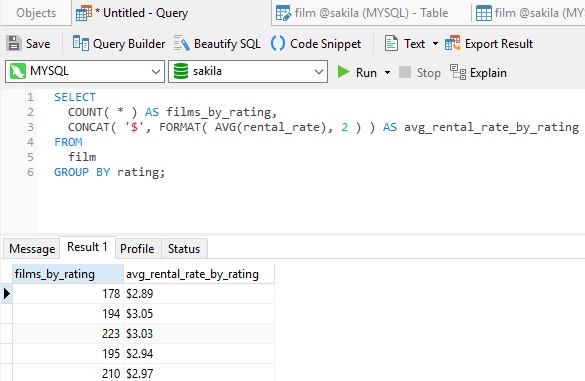This screenshot has width=585, height=381.
Task: Click the COUNT function on line 2
Action: coord(85,112)
